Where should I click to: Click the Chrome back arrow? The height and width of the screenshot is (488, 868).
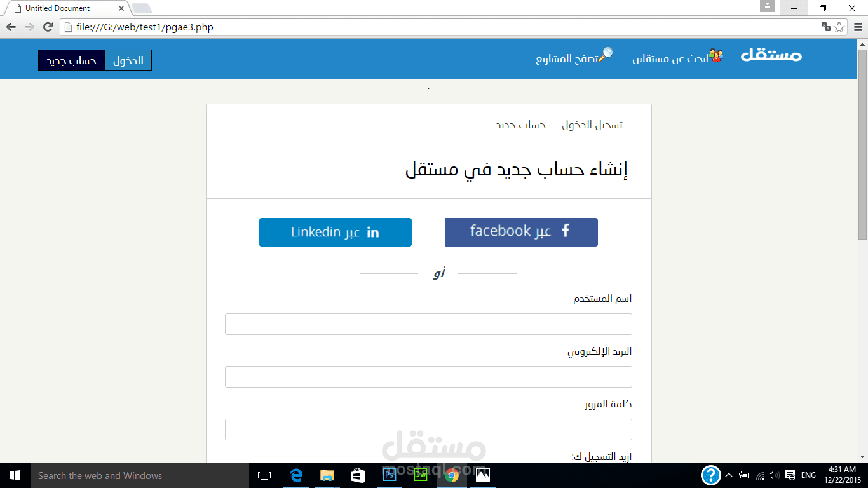point(11,27)
